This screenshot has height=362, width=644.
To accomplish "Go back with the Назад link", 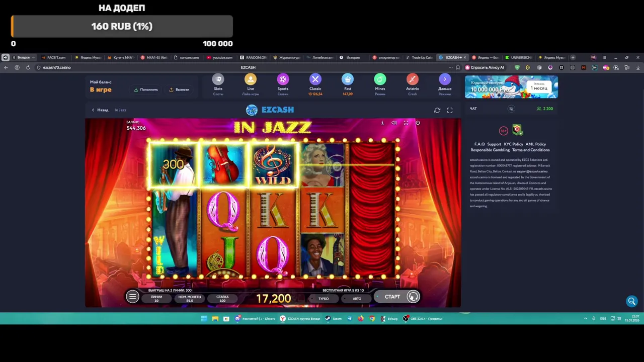I will pyautogui.click(x=100, y=110).
